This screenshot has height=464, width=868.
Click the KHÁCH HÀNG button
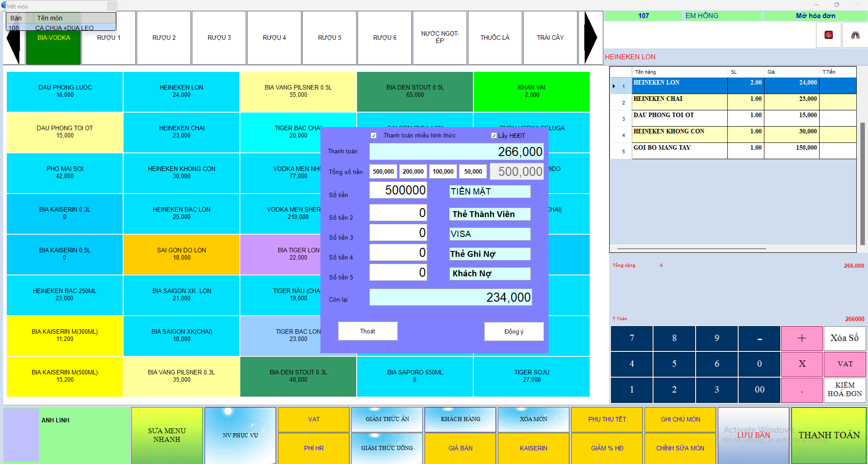coord(460,419)
